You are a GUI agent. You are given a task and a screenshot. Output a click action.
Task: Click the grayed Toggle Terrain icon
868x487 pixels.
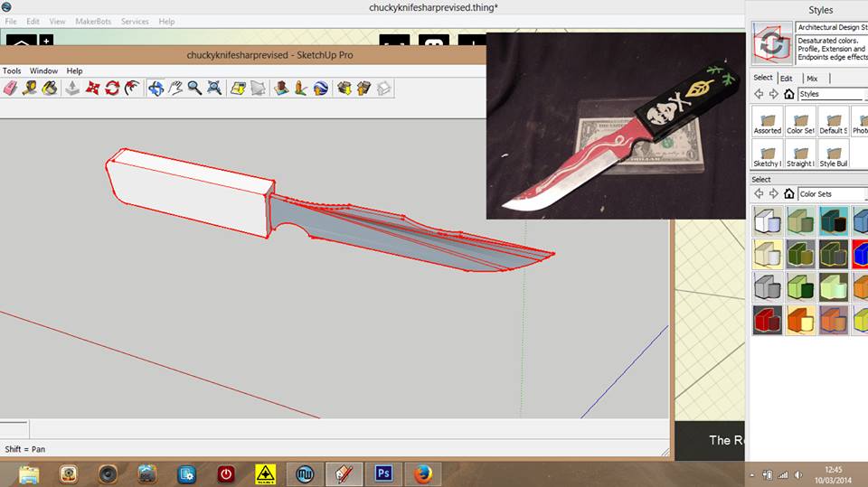point(258,88)
